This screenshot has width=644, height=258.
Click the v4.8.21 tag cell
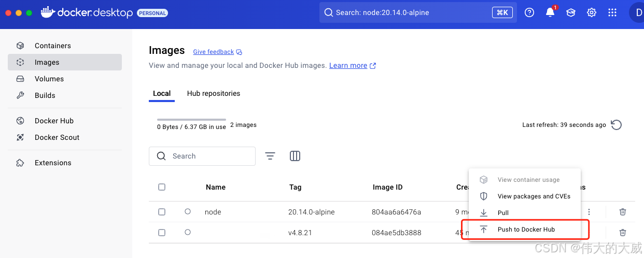[300, 233]
